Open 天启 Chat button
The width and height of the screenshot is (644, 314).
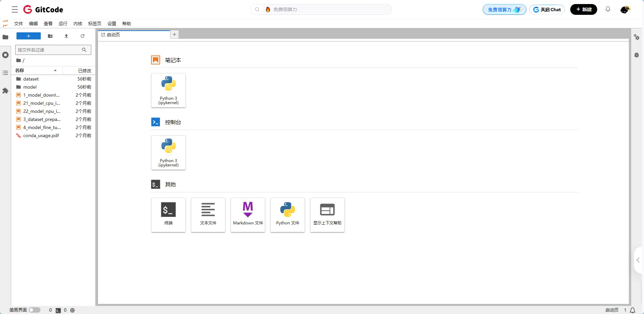pos(547,9)
